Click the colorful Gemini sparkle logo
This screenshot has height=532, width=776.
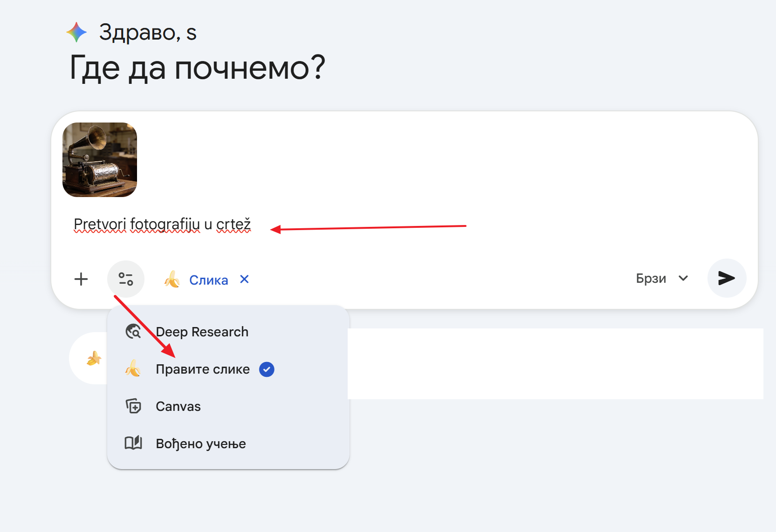point(76,32)
